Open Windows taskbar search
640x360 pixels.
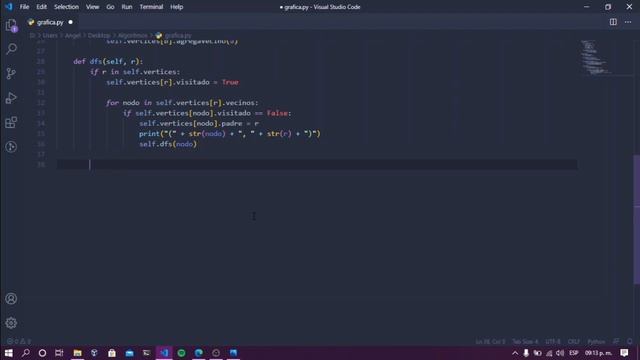tap(26, 353)
